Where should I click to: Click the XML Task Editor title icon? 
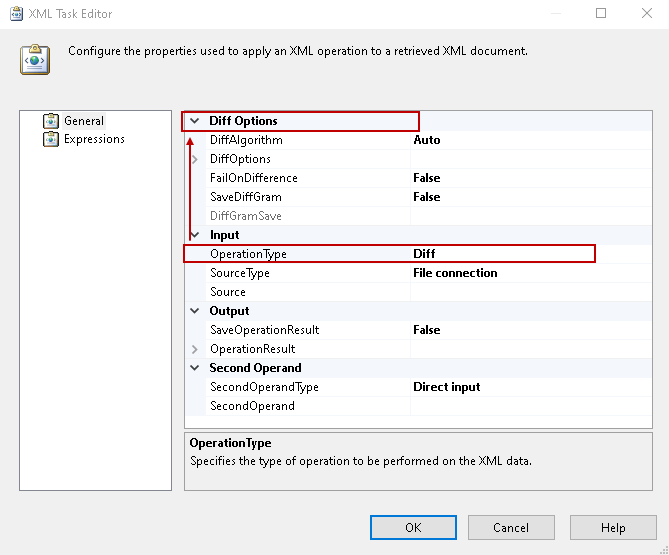[x=16, y=14]
